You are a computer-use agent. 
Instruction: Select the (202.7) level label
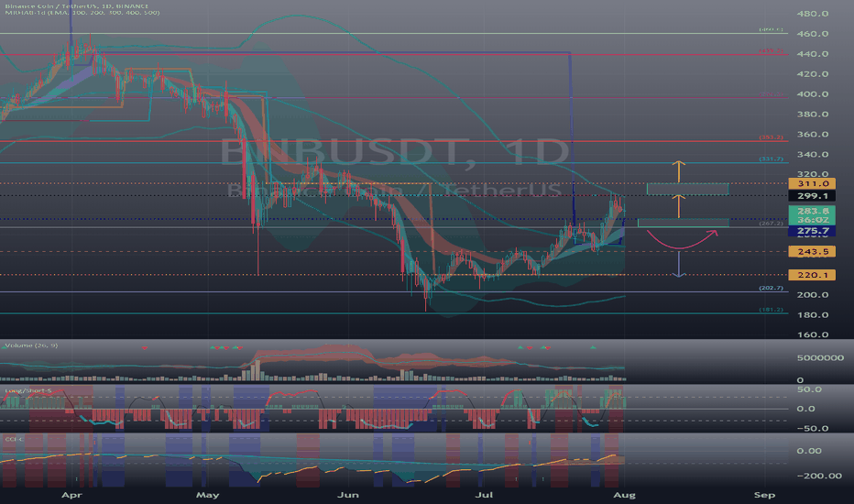772,288
